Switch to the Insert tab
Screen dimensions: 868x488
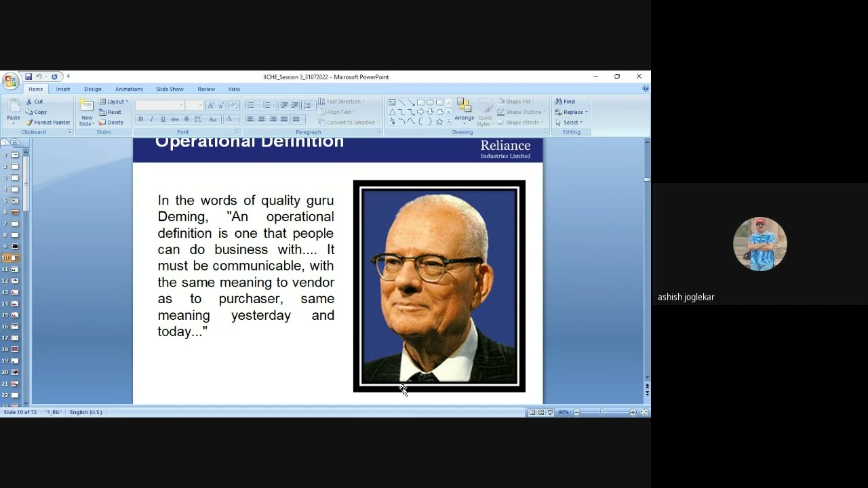[x=63, y=89]
